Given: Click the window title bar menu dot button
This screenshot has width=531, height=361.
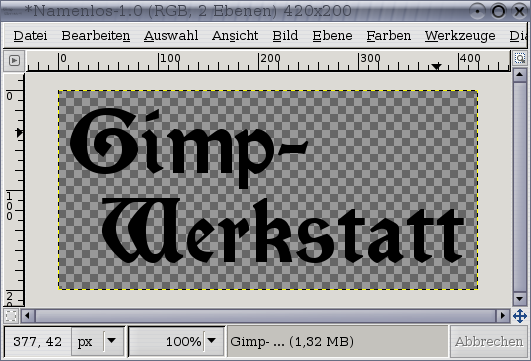Looking at the screenshot, I should 477,11.
